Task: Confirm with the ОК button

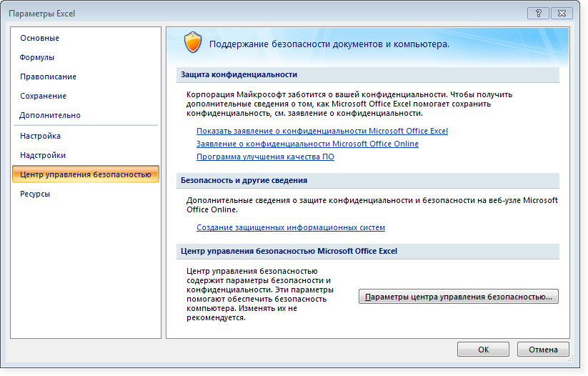Action: (x=483, y=350)
